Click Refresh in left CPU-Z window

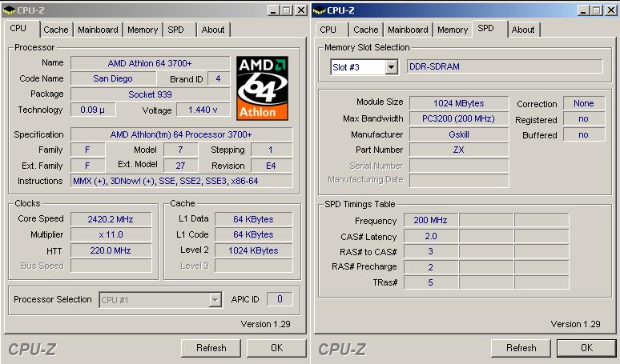click(x=211, y=348)
